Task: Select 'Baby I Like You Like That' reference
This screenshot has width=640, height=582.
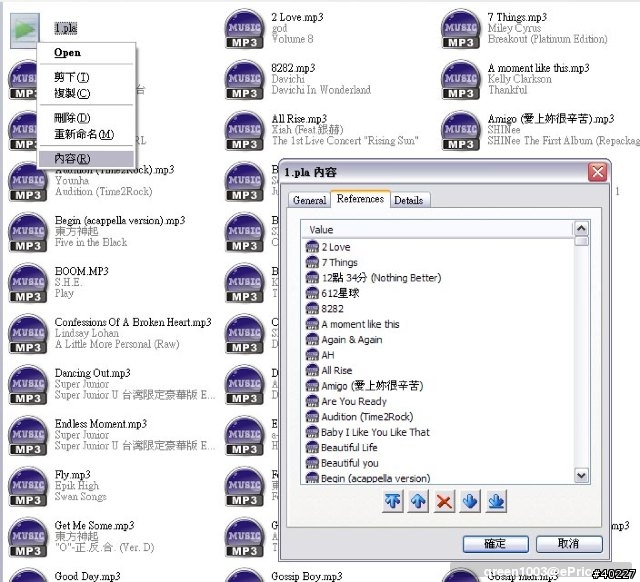Action: 376,432
